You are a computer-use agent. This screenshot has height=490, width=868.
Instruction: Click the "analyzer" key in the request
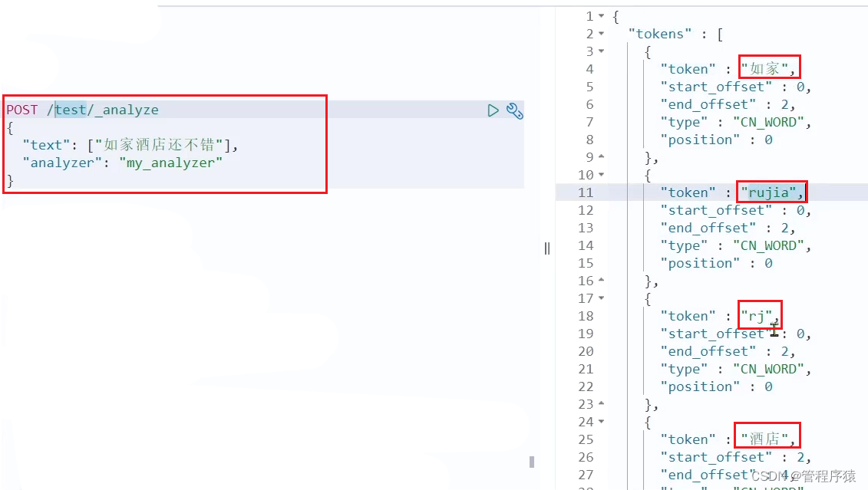[x=62, y=163]
